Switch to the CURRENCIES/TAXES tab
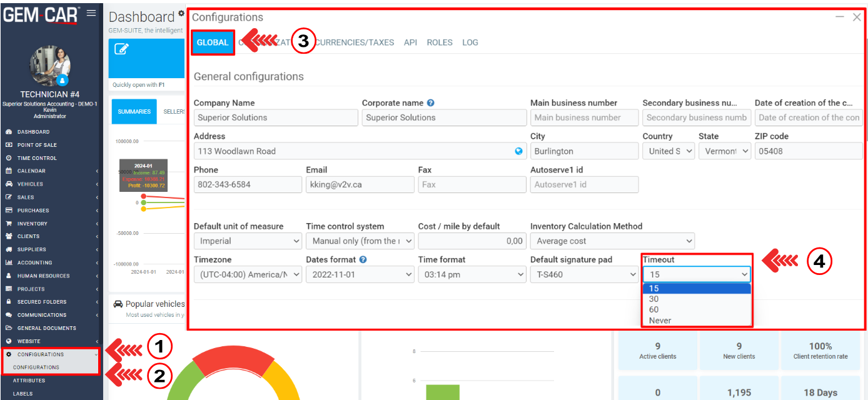This screenshot has width=868, height=400. click(x=355, y=42)
